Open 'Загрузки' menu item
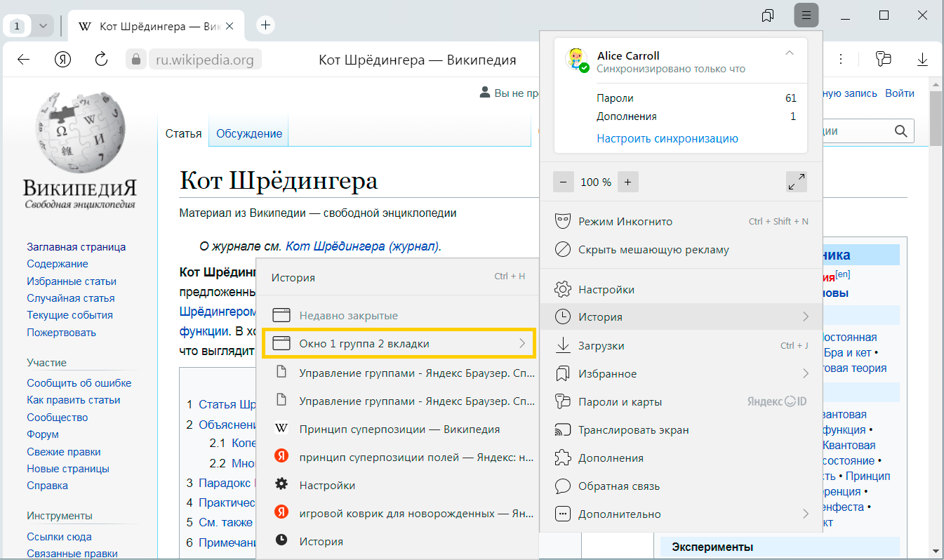944x560 pixels. [x=601, y=346]
